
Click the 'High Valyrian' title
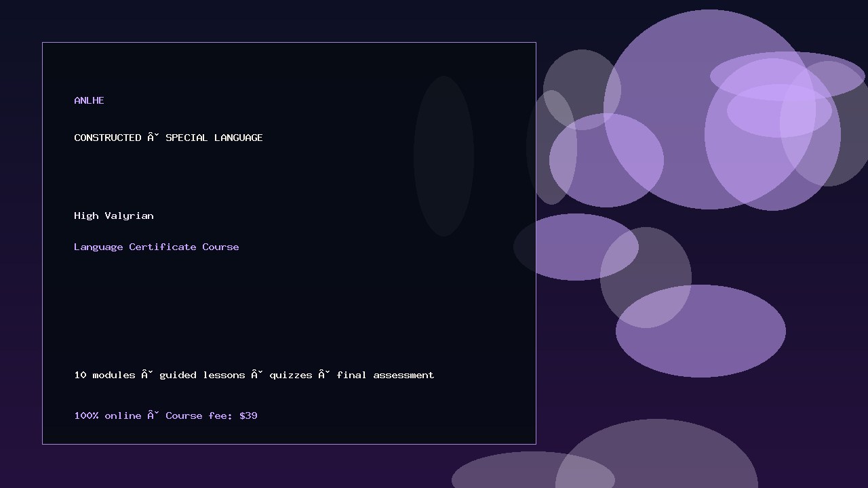tap(114, 216)
